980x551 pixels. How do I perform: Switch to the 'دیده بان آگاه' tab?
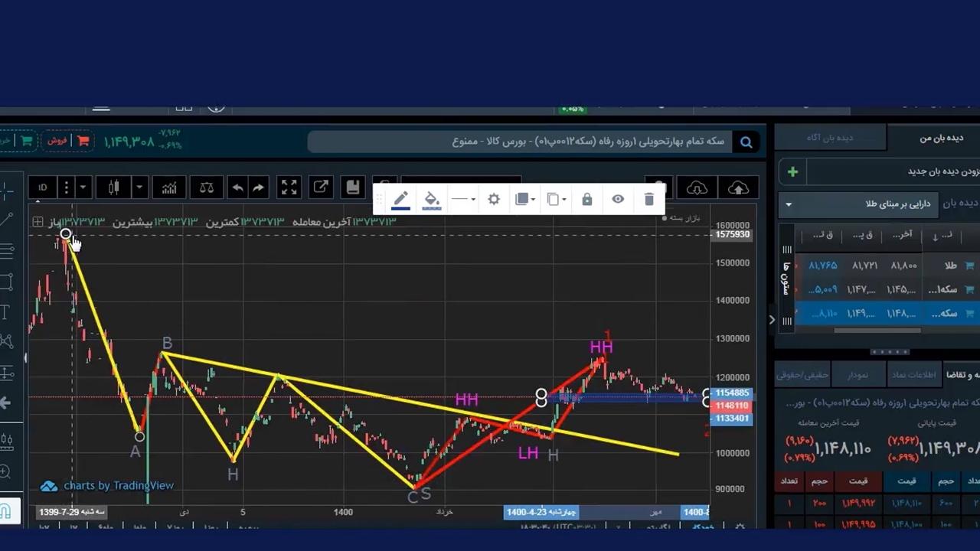click(830, 138)
